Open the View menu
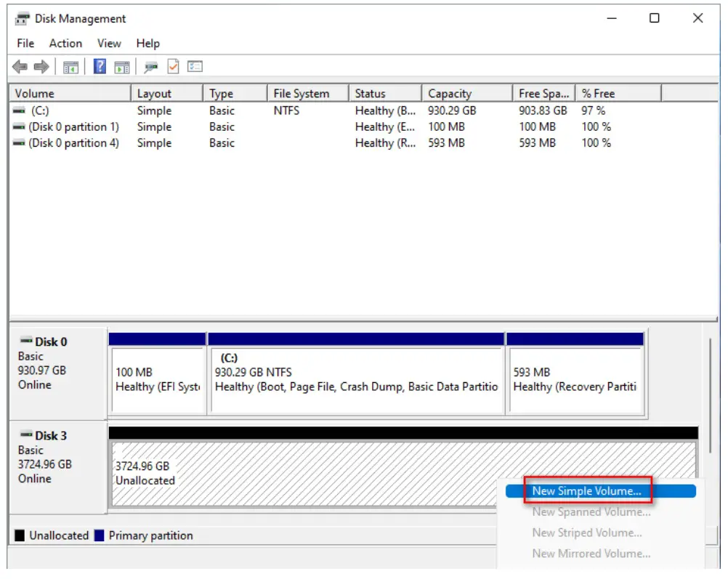The width and height of the screenshot is (728, 579). (x=109, y=43)
